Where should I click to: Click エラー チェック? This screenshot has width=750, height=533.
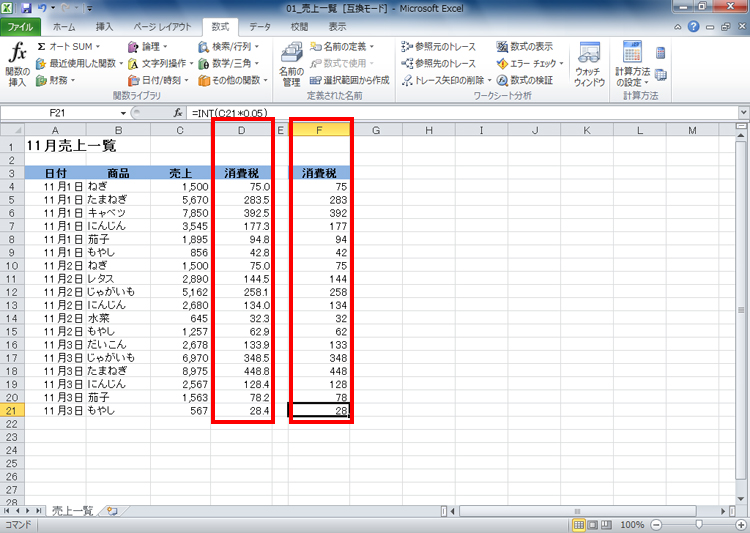pos(527,63)
